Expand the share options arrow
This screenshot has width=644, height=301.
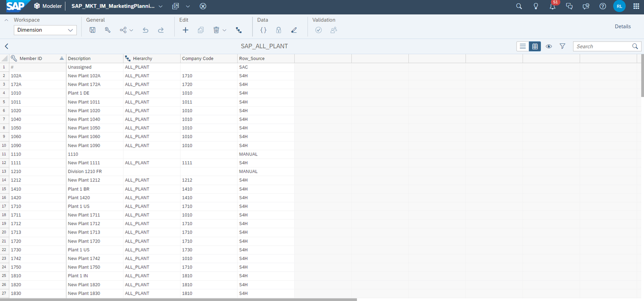click(x=131, y=30)
